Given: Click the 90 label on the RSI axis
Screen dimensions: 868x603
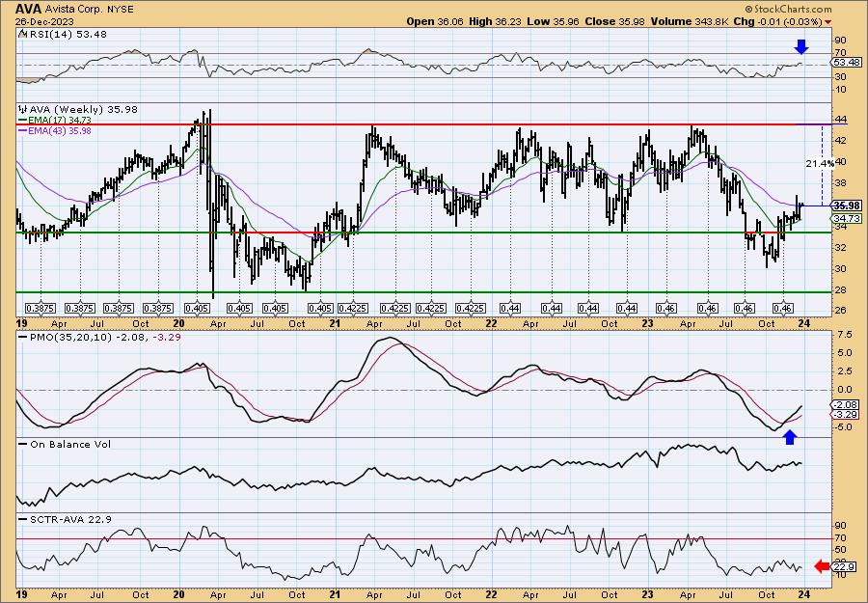Looking at the screenshot, I should point(840,41).
